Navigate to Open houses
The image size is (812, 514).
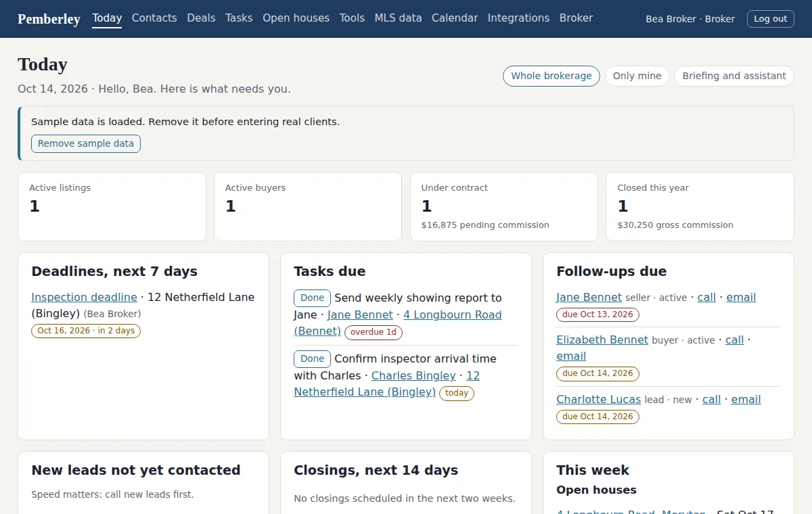pyautogui.click(x=296, y=18)
